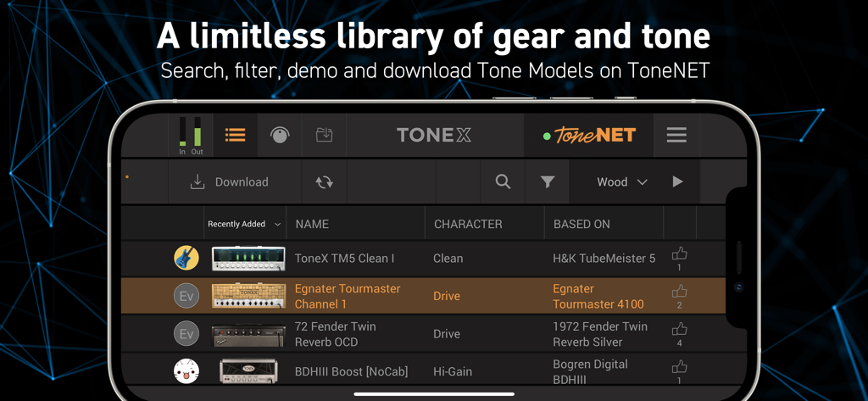Select 72 Fender Twin Reverb OCD name
868x401 pixels.
[336, 334]
